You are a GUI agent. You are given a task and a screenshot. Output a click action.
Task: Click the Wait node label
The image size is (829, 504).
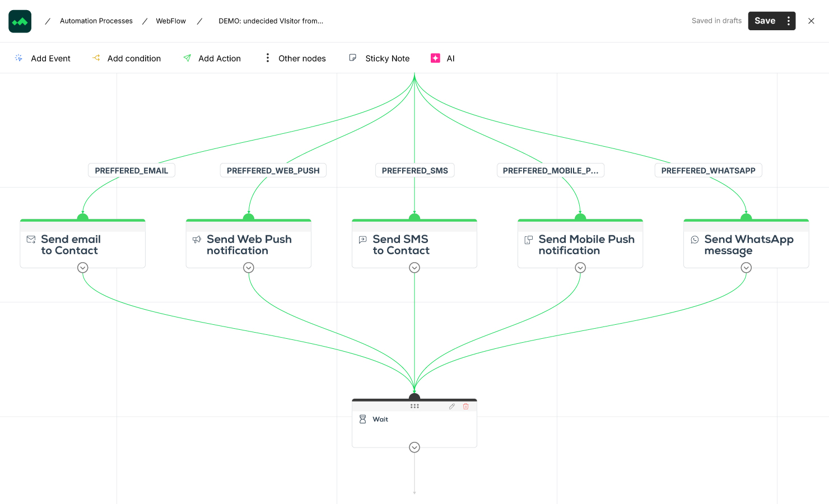coord(380,419)
